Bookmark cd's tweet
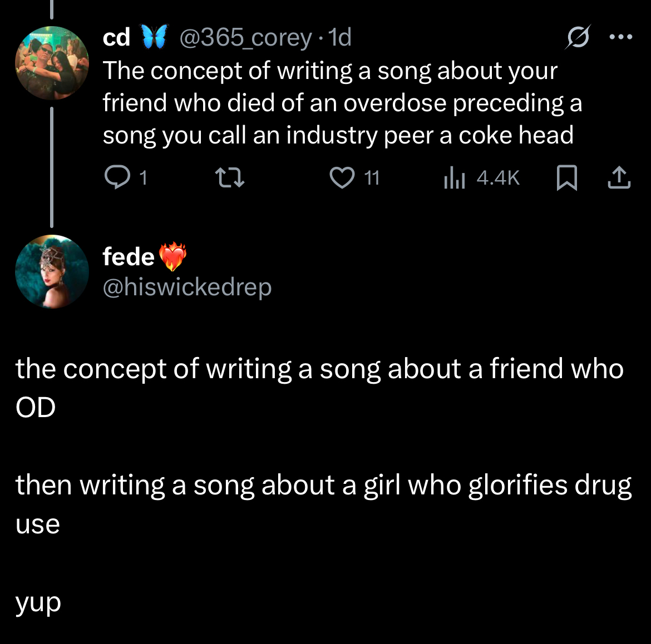The height and width of the screenshot is (644, 651). click(x=566, y=178)
